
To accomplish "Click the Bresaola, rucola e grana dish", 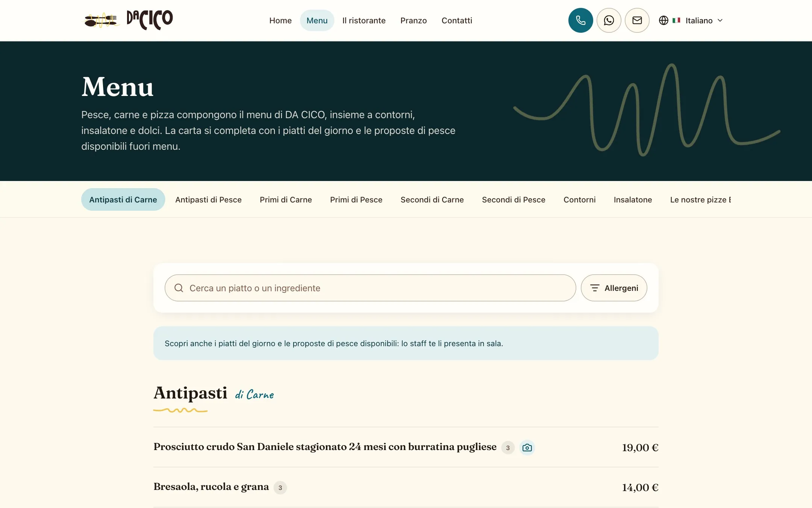I will (211, 487).
